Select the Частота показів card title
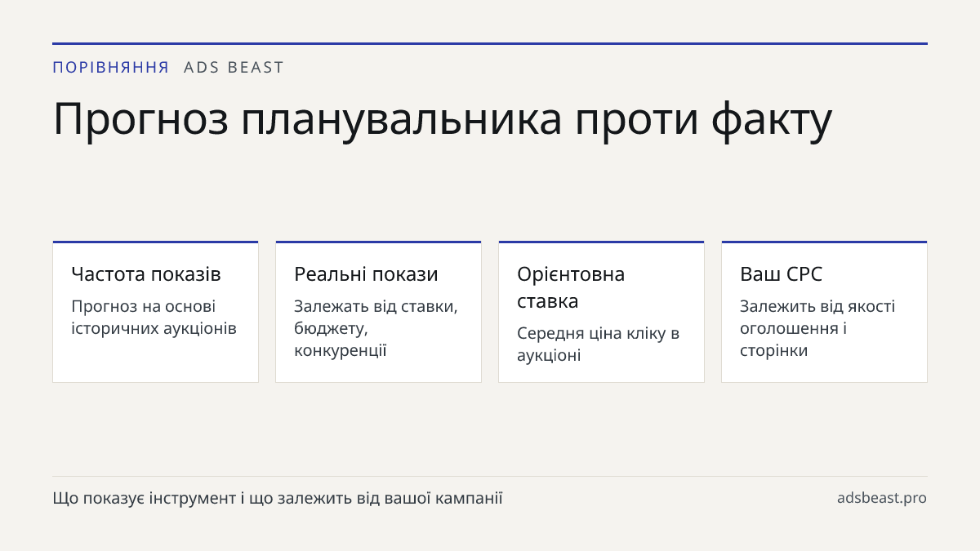980x551 pixels. point(146,274)
